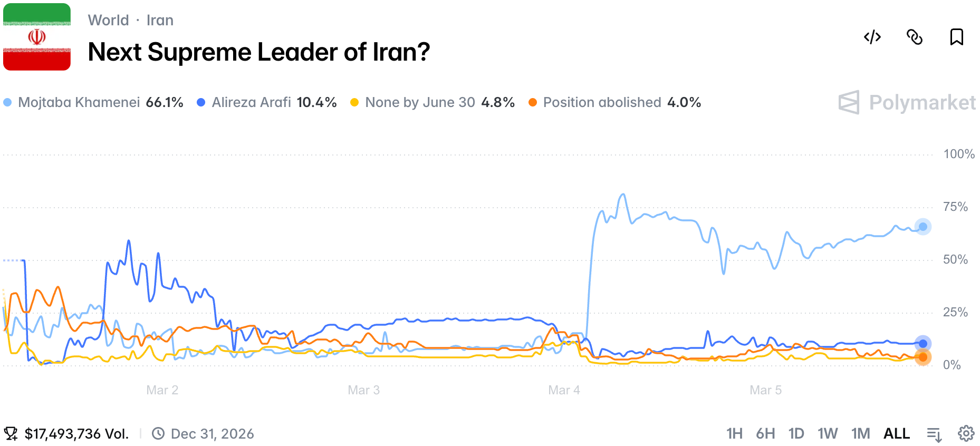Switch chart to 1D range
This screenshot has height=446, width=980.
pos(796,433)
